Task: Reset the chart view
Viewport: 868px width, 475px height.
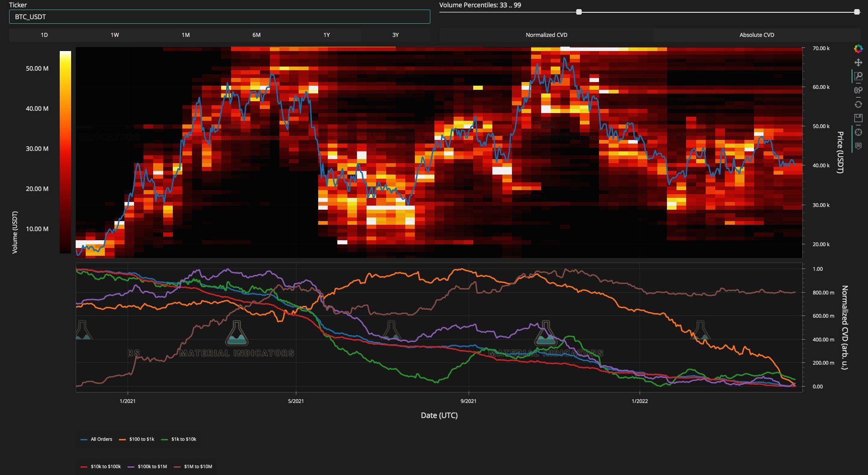Action: point(858,104)
